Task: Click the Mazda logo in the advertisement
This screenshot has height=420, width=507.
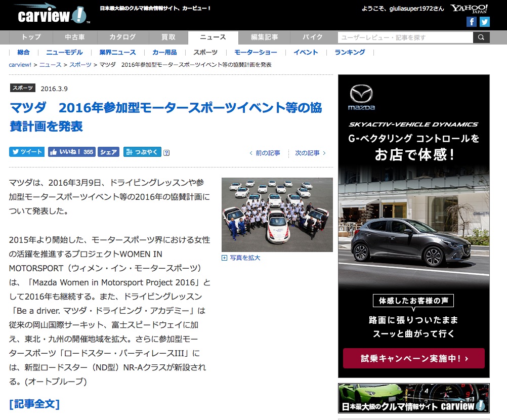Action: point(361,97)
